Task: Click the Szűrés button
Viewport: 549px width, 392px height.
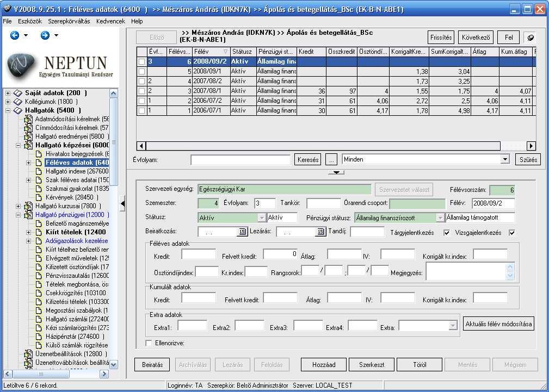Action: [528, 160]
